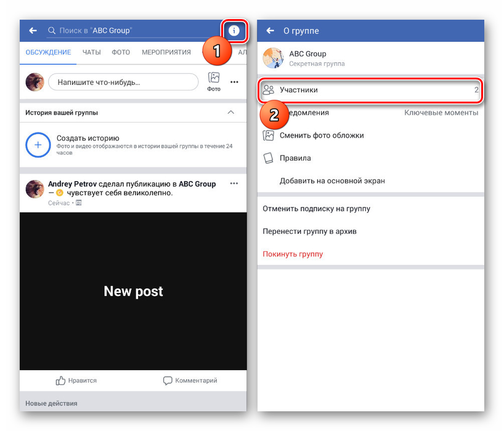Click the ABC Group cover thumbnail
Image resolution: width=504 pixels, height=431 pixels.
pyautogui.click(x=273, y=58)
